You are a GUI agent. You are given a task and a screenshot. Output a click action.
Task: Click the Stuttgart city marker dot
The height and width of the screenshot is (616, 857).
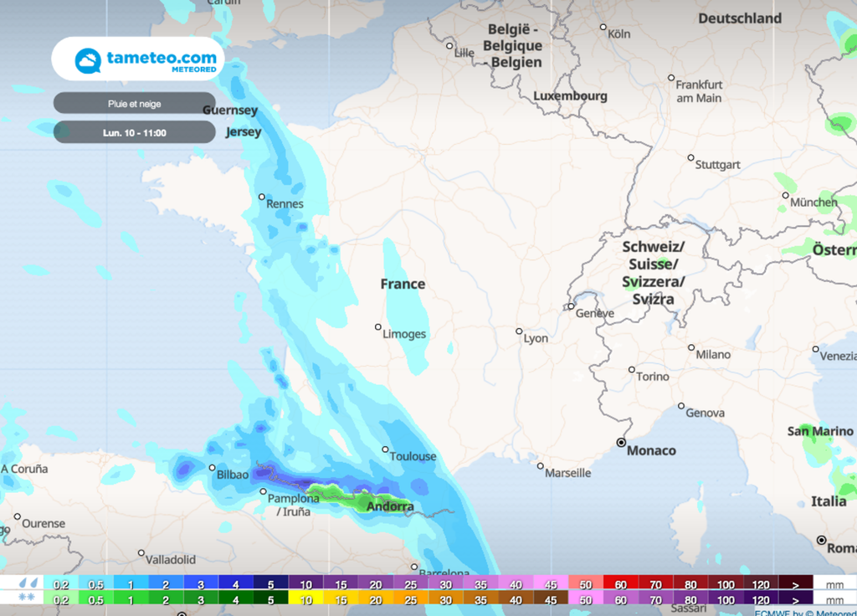pos(690,157)
